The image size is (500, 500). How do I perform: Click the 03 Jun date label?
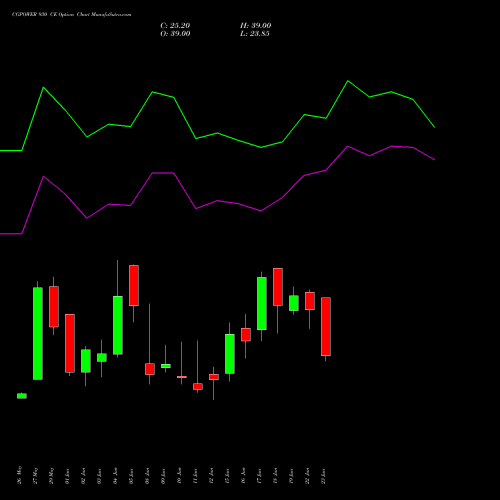pyautogui.click(x=99, y=476)
